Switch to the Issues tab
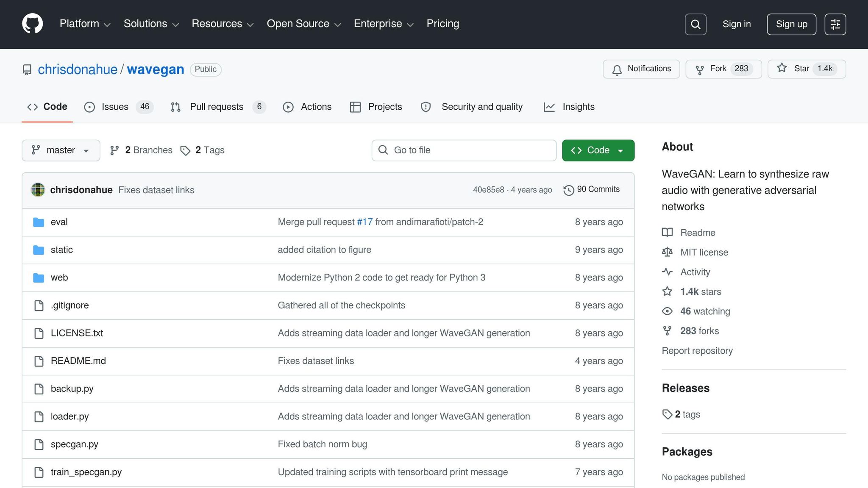 [x=114, y=107]
